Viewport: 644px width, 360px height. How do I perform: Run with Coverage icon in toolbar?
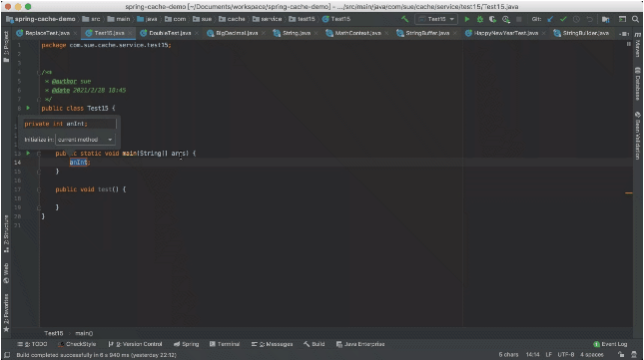[492, 19]
